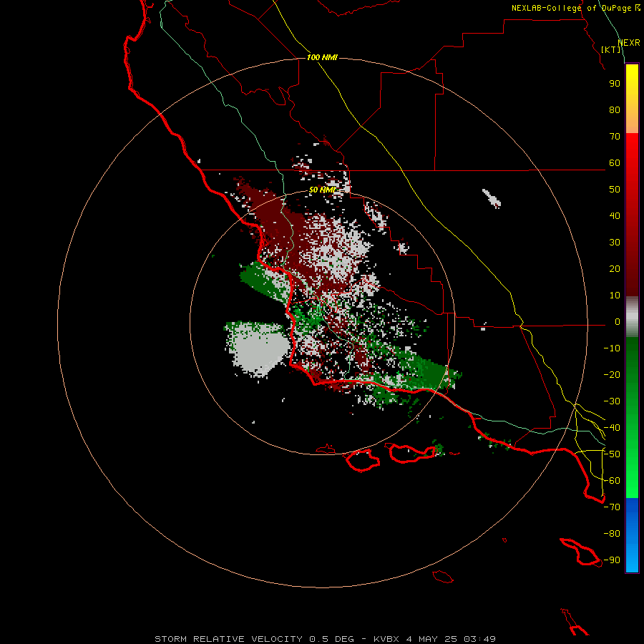
Task: Click the "[KT]" units label
Action: pyautogui.click(x=611, y=49)
